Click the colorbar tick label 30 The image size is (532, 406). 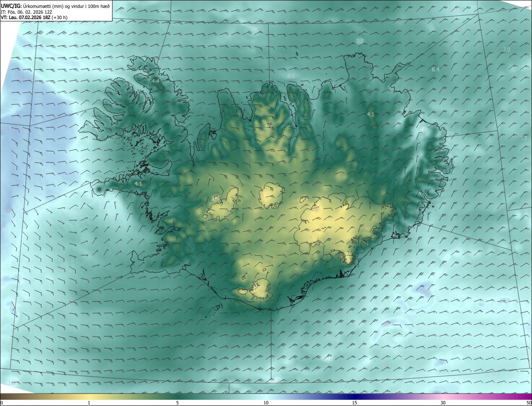coord(443,403)
